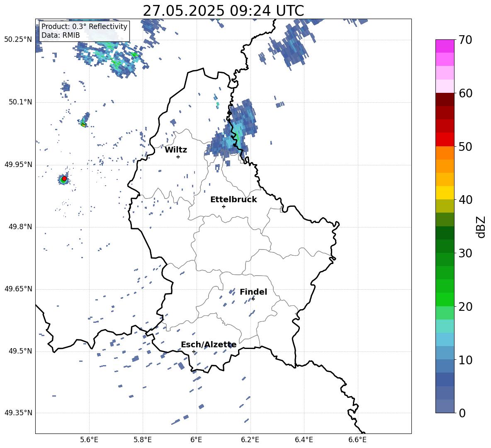
Task: Click the 0 tick on colorbar
Action: pyautogui.click(x=462, y=413)
